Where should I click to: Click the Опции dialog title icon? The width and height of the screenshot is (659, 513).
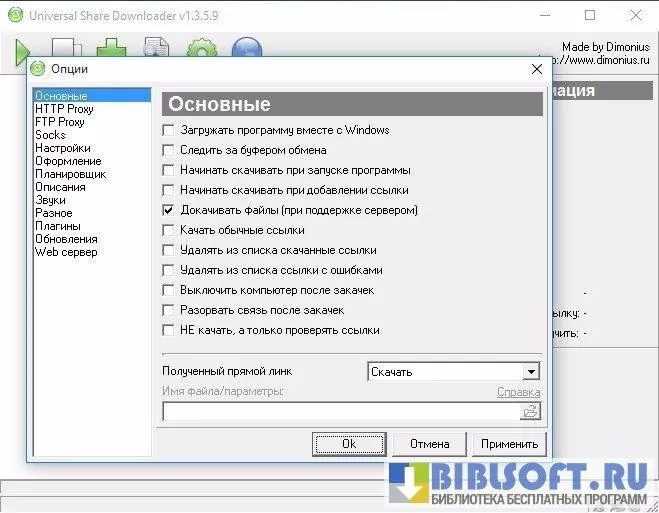point(38,69)
